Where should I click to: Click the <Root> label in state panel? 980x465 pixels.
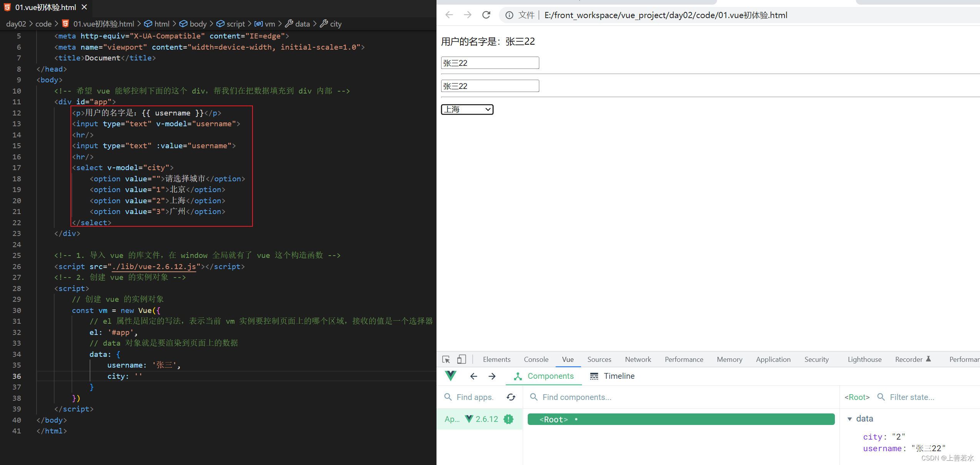[857, 397]
